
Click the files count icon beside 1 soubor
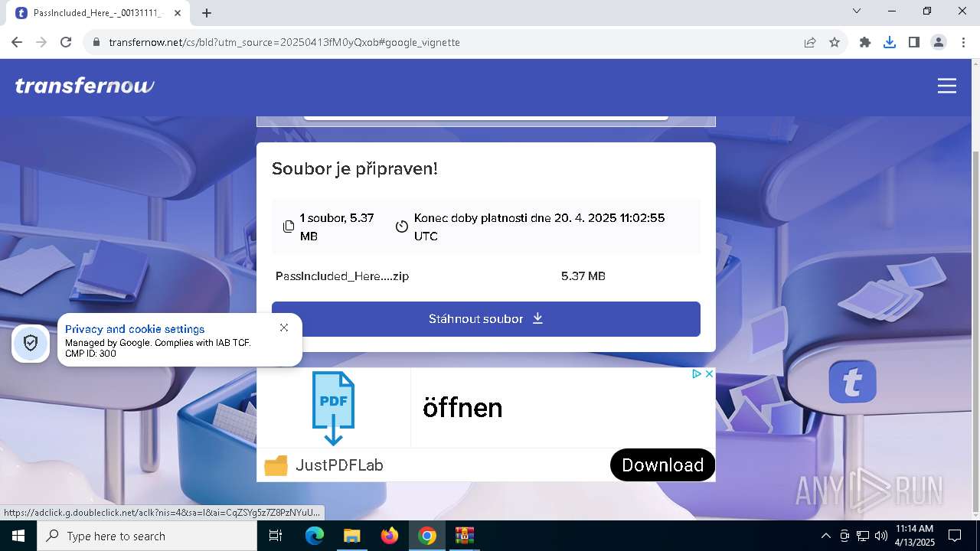click(x=289, y=227)
